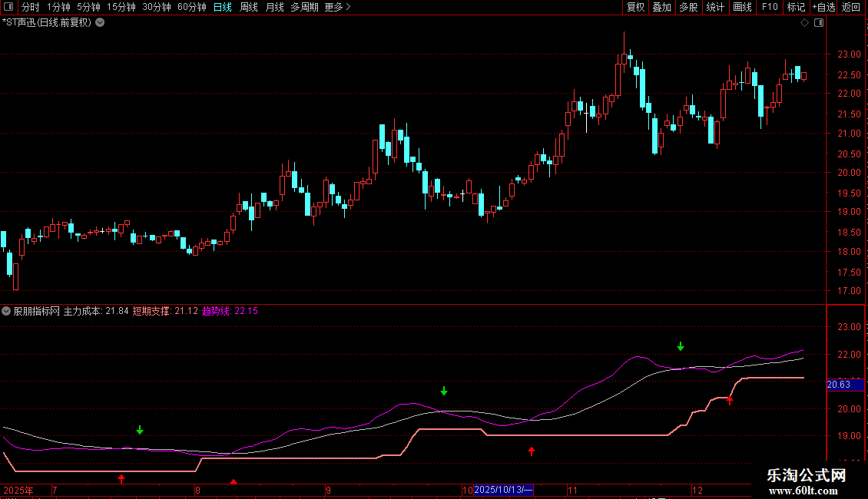The height and width of the screenshot is (499, 868).
Task: Click the 17.00 label on main price axis
Action: coord(849,291)
